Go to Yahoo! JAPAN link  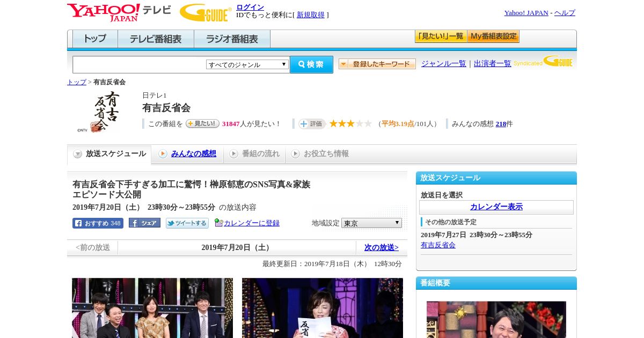[x=526, y=13]
